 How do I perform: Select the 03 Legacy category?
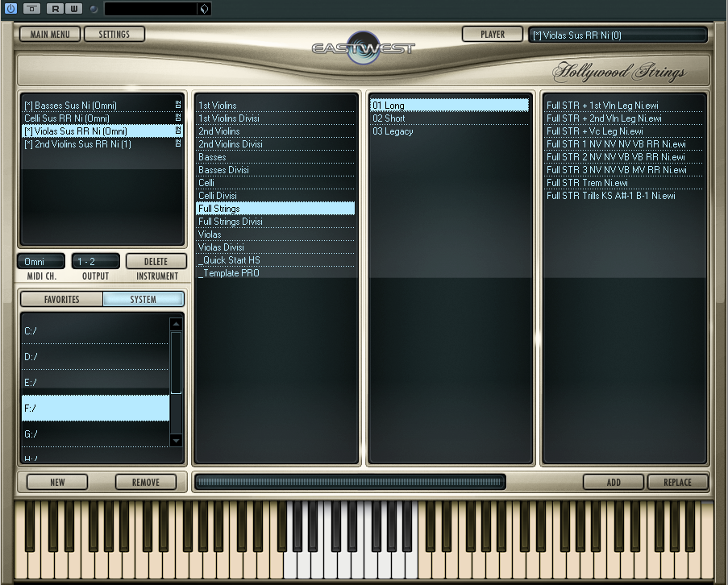point(449,131)
